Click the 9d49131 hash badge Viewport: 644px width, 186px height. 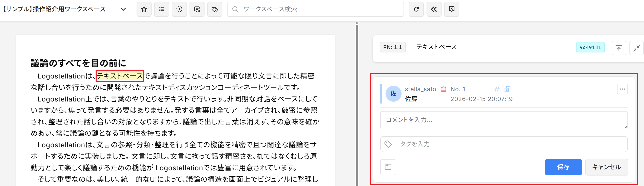point(590,47)
